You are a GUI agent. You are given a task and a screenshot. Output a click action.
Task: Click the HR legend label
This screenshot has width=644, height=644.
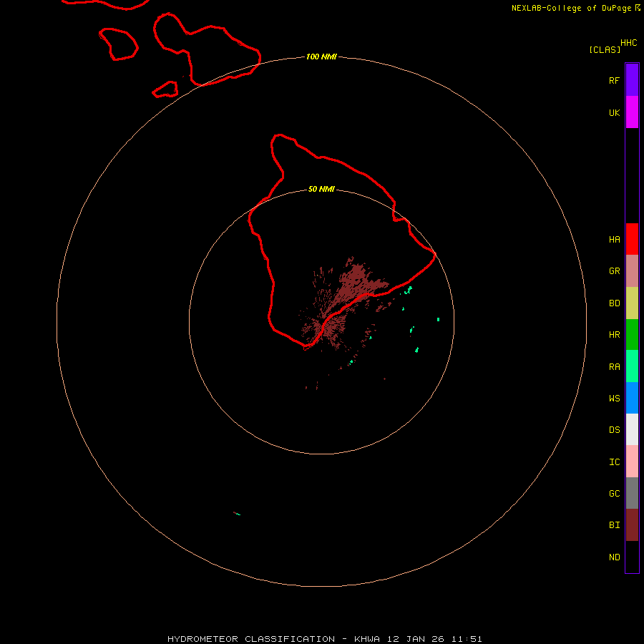614,335
